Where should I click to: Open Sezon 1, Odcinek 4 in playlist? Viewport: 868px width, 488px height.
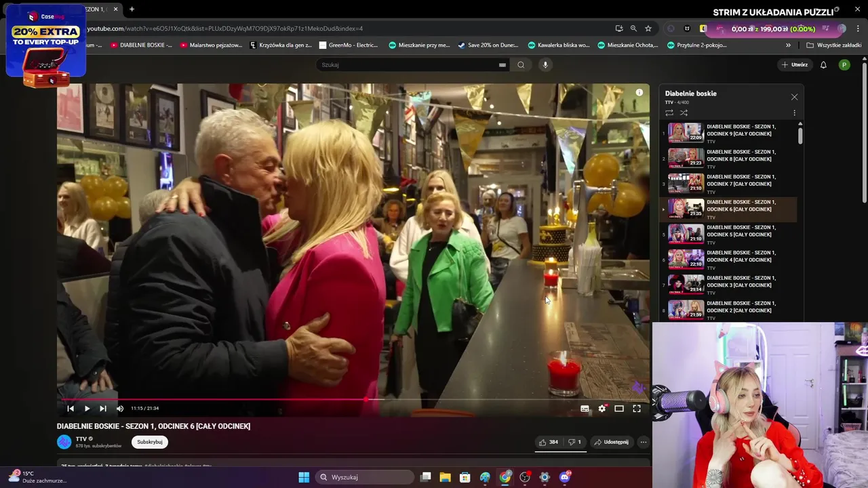pos(729,259)
